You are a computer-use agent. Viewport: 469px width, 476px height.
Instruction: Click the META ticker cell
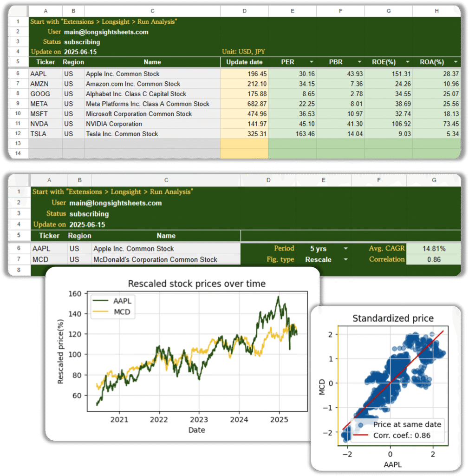coord(46,104)
